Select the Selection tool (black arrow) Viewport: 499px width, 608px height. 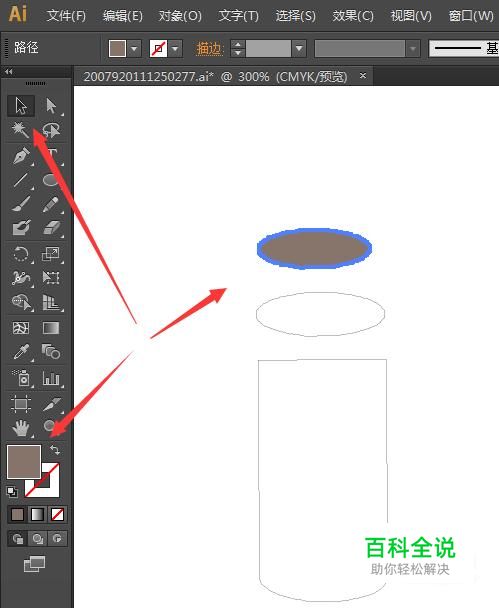click(21, 106)
